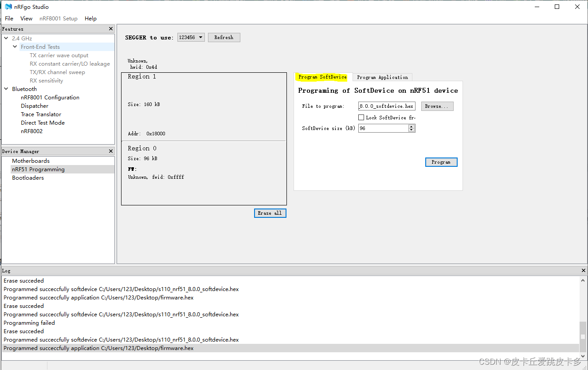The image size is (588, 370).
Task: Increase SoftDevice size with up arrow
Action: point(412,126)
